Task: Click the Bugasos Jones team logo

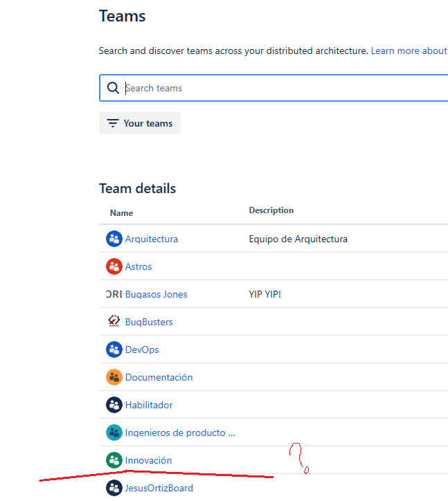Action: tap(114, 294)
